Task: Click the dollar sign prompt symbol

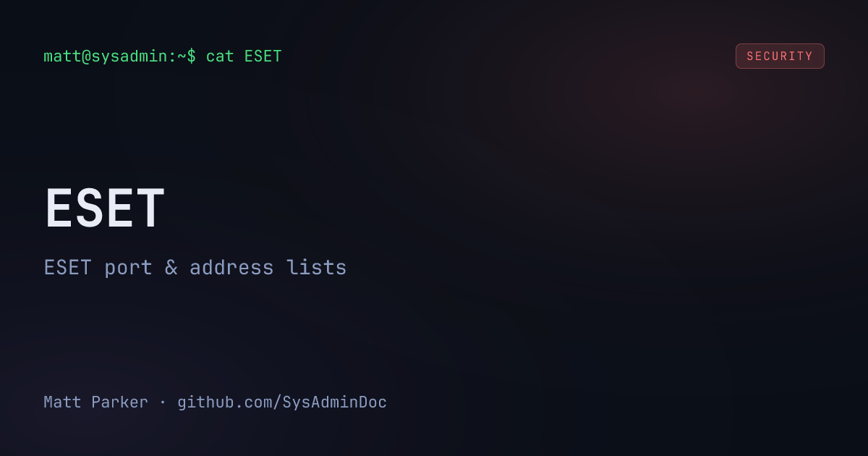Action: coord(192,56)
